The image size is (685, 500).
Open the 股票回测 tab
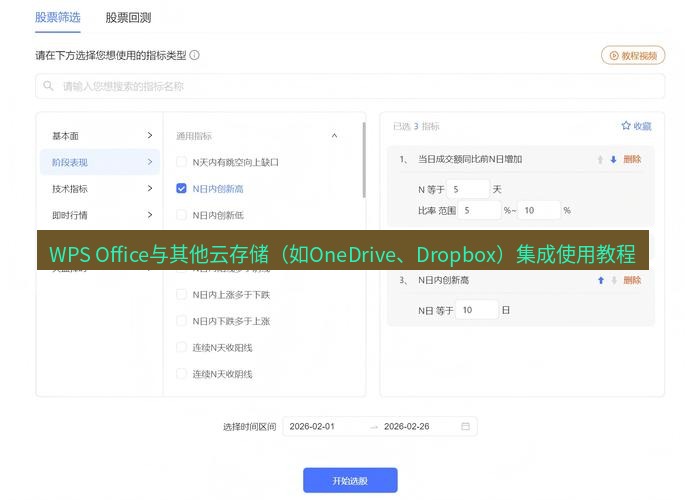pos(128,17)
